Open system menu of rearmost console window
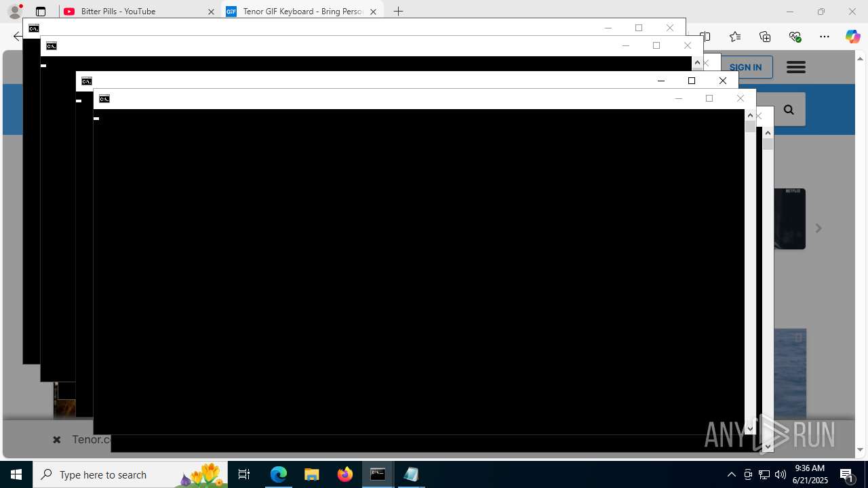This screenshot has width=868, height=488. (x=34, y=28)
